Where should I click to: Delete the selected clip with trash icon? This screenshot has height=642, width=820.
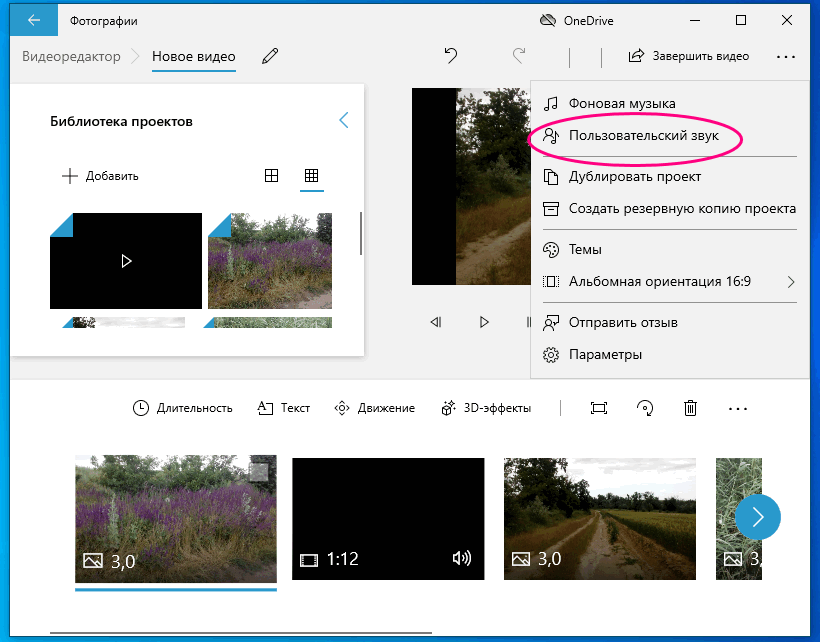click(690, 408)
